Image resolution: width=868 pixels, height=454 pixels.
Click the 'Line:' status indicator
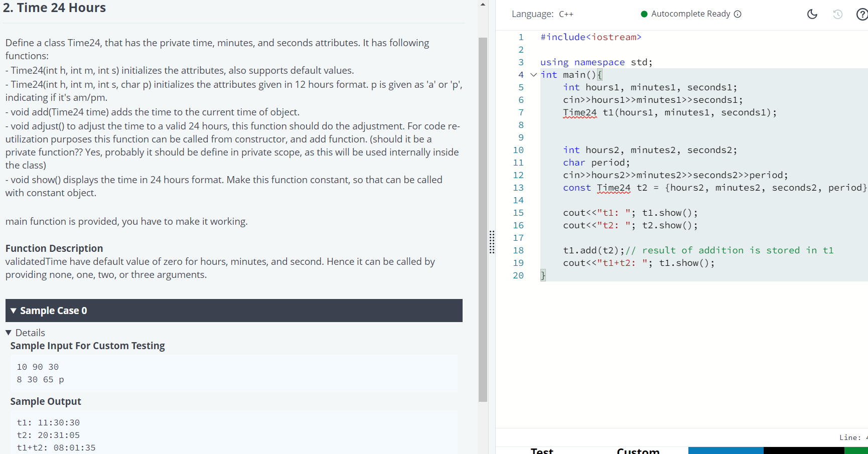tap(853, 437)
